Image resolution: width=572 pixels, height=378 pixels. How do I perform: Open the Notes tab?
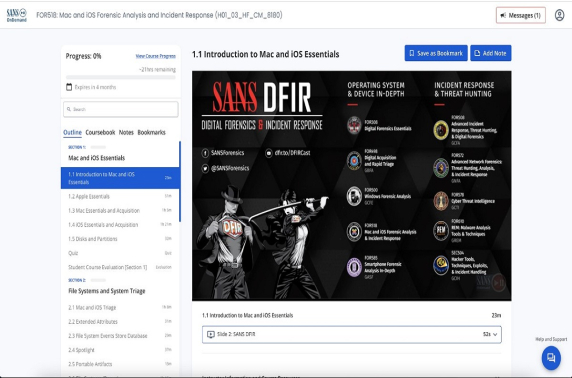[126, 132]
